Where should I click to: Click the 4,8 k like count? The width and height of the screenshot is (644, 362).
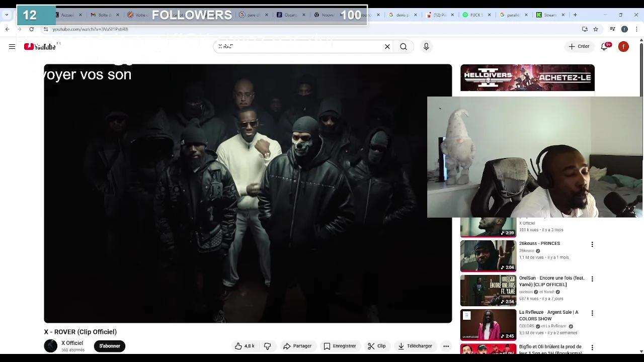pyautogui.click(x=250, y=346)
